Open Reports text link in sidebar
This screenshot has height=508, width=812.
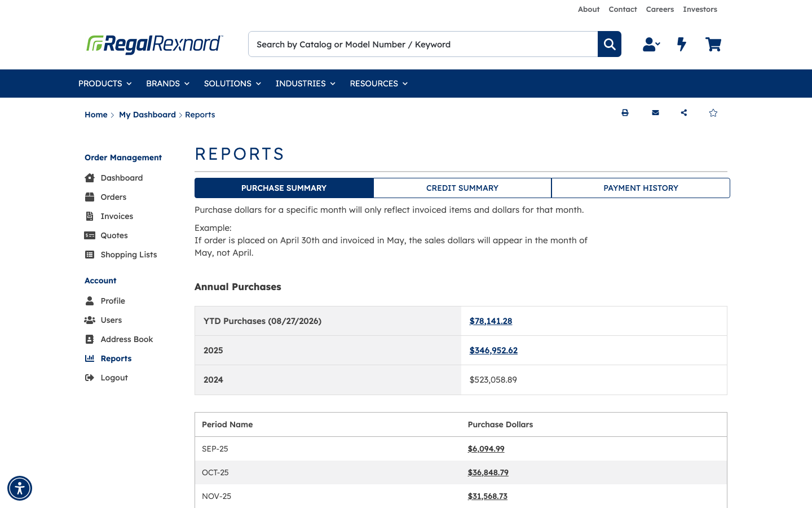(116, 358)
